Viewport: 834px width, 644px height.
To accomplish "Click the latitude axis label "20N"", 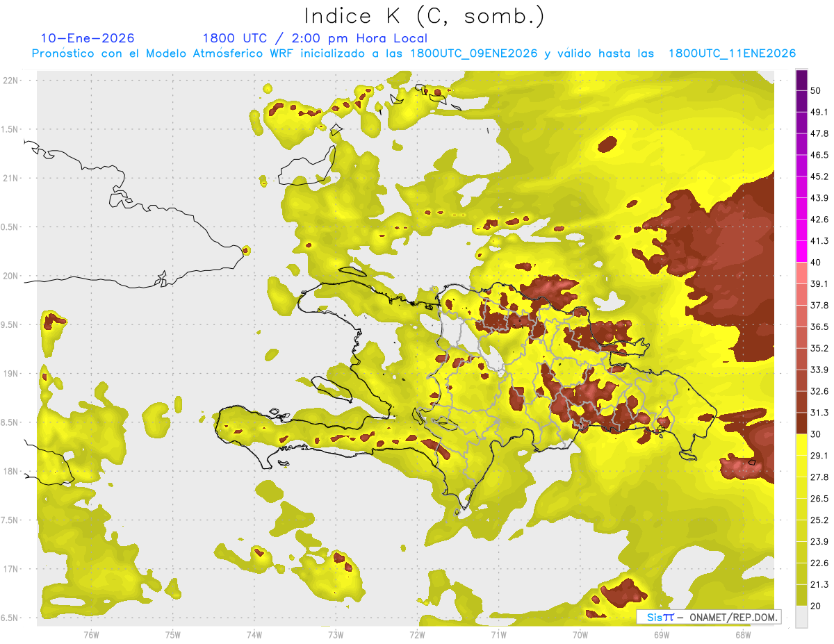I will [12, 276].
